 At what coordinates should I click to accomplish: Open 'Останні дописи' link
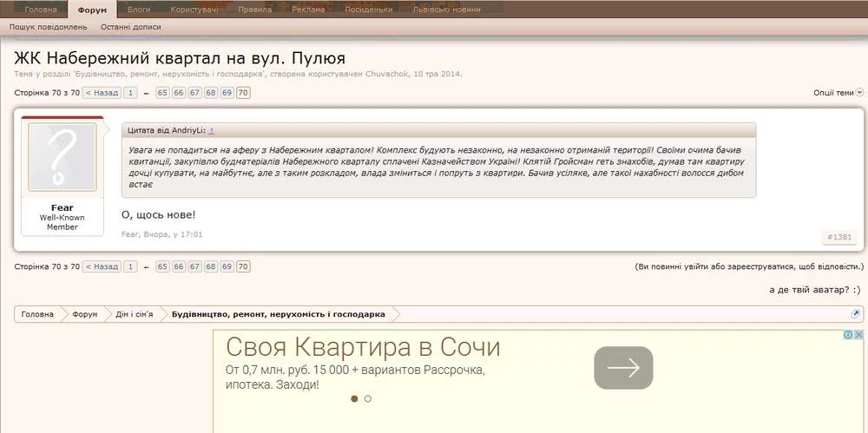pyautogui.click(x=131, y=27)
